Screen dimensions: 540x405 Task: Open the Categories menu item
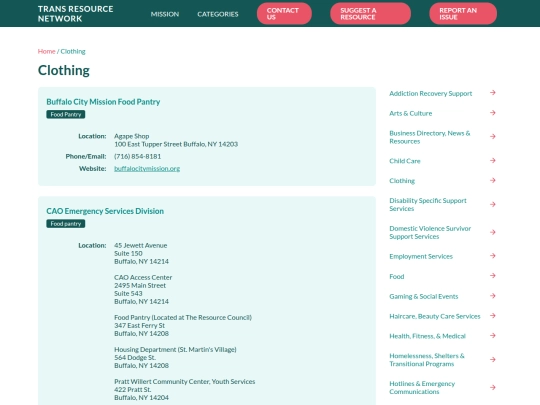[218, 14]
